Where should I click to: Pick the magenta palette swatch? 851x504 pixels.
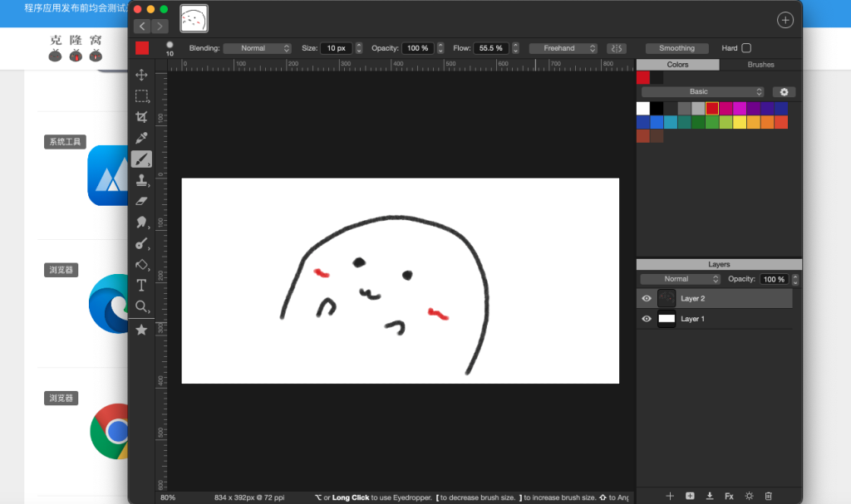coord(739,109)
